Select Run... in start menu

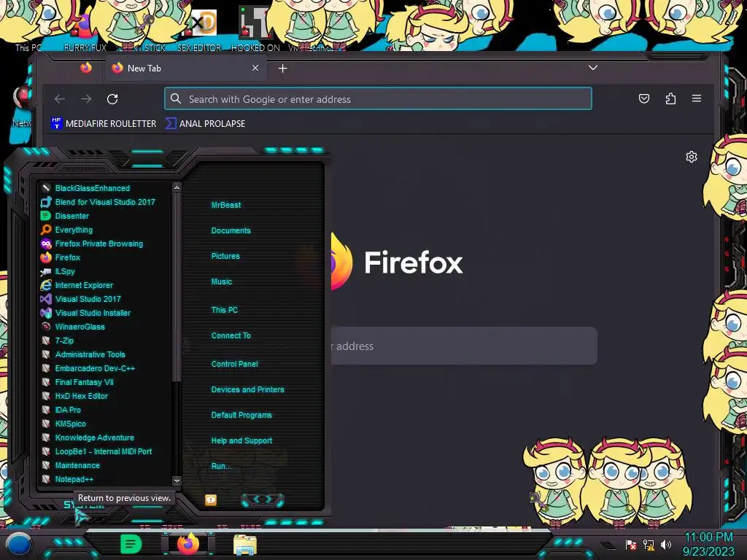[x=221, y=466]
